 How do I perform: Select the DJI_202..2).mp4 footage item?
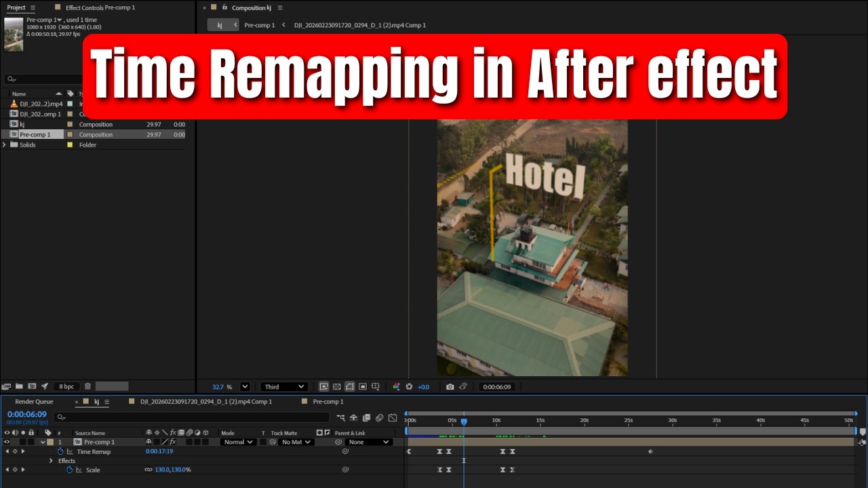pos(41,104)
